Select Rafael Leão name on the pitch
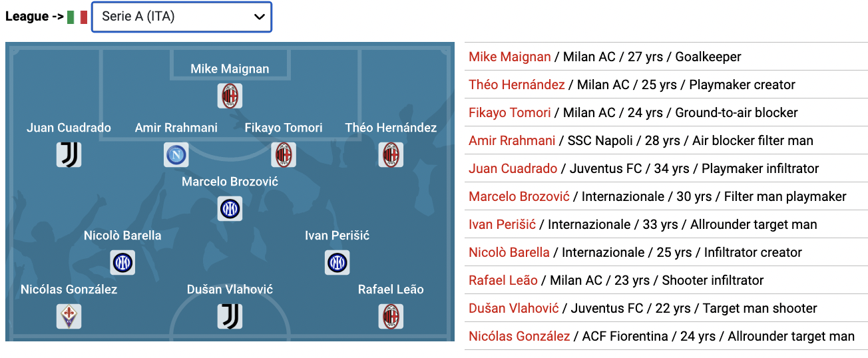868x358 pixels. pyautogui.click(x=391, y=289)
